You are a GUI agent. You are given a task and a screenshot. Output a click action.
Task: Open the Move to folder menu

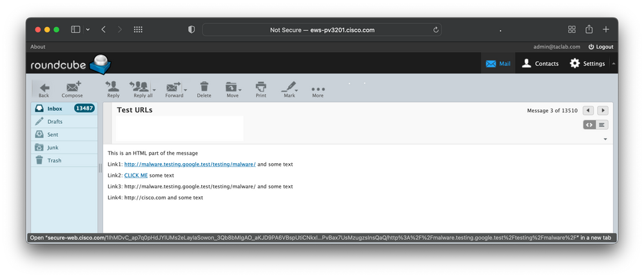[233, 90]
